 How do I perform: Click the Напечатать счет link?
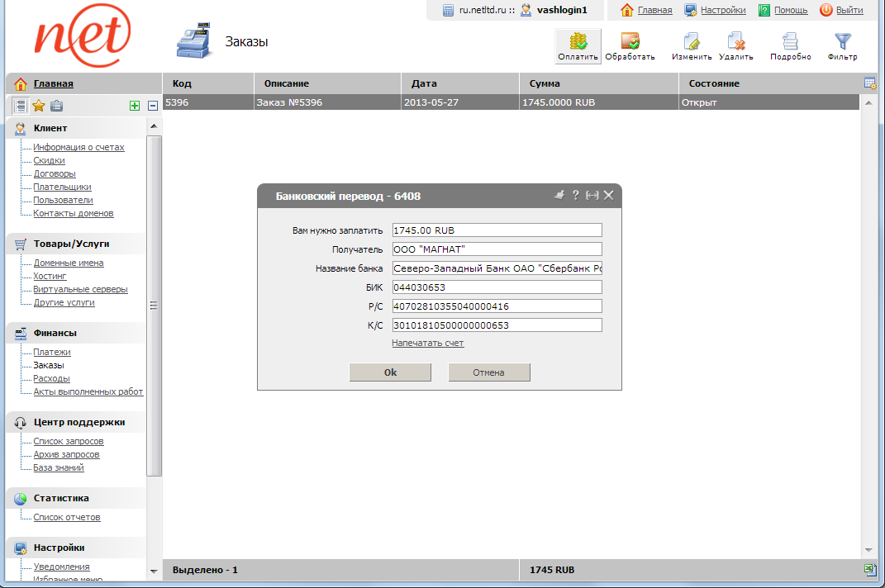(x=427, y=343)
